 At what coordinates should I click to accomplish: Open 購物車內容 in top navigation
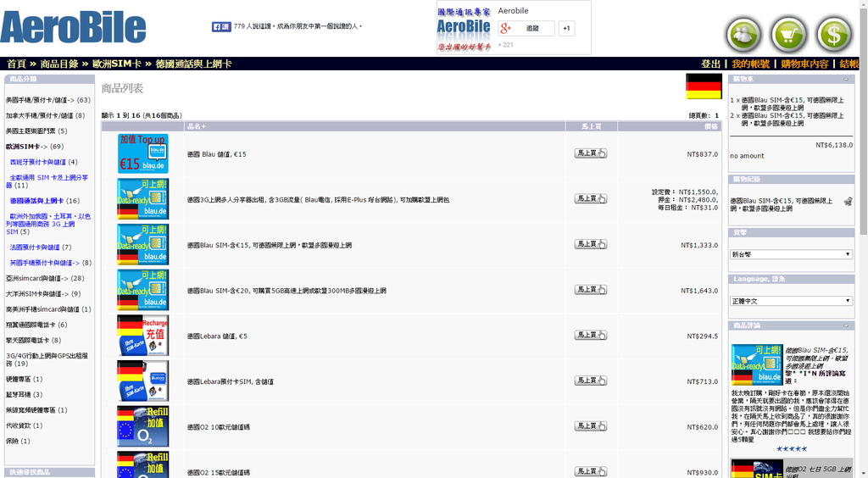[805, 64]
